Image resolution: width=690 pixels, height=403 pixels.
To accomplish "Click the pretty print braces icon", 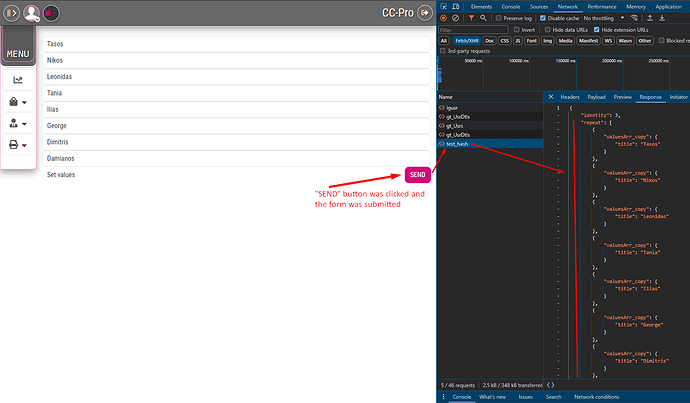I will pos(551,385).
